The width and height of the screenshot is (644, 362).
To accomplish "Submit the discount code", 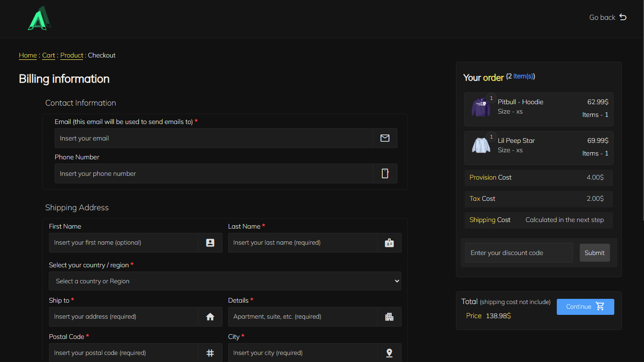I will 594,253.
